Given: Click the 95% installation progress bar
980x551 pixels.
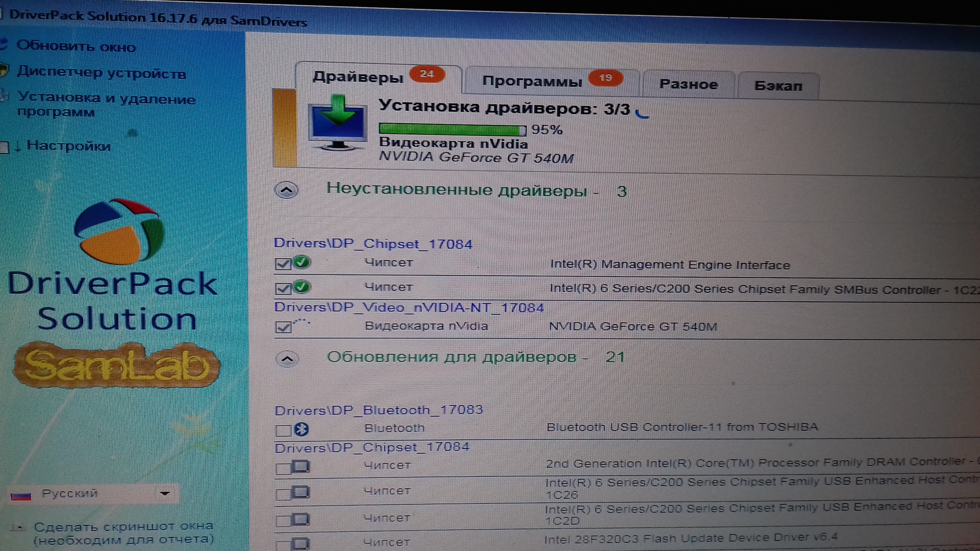Looking at the screenshot, I should [x=452, y=129].
